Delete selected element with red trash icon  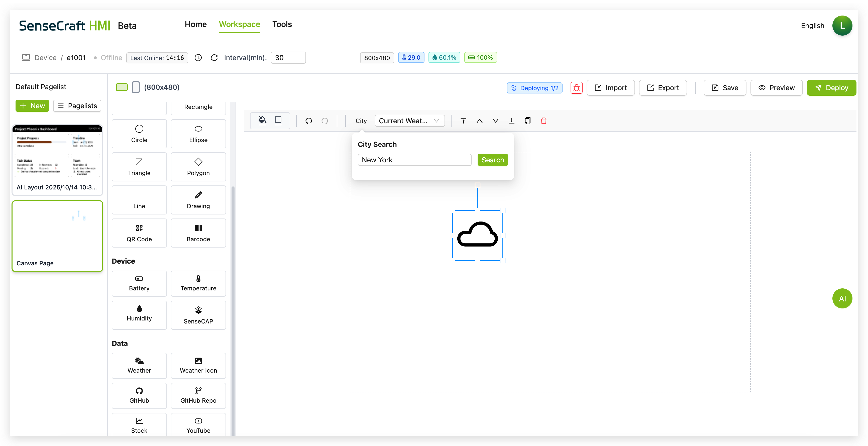click(544, 121)
